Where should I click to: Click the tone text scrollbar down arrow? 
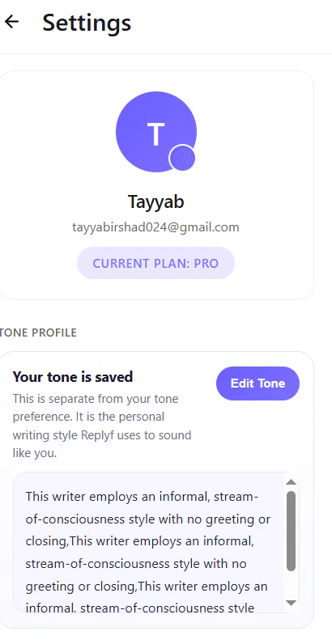pyautogui.click(x=291, y=603)
